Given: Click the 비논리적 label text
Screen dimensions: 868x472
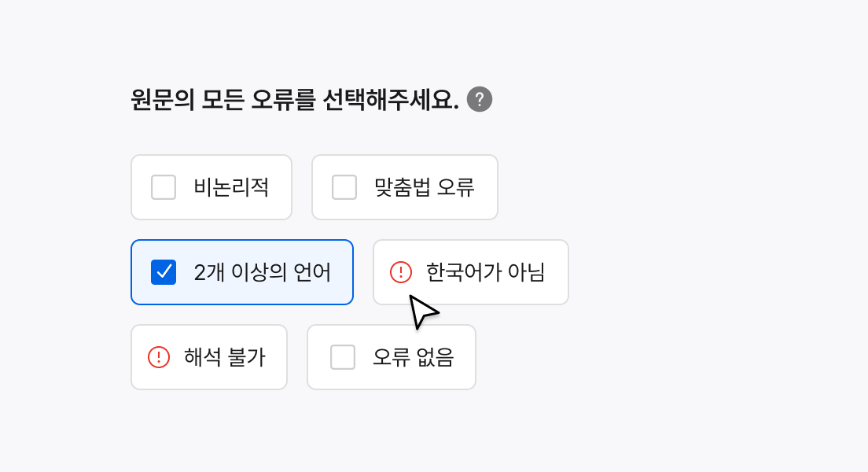Looking at the screenshot, I should [x=231, y=187].
